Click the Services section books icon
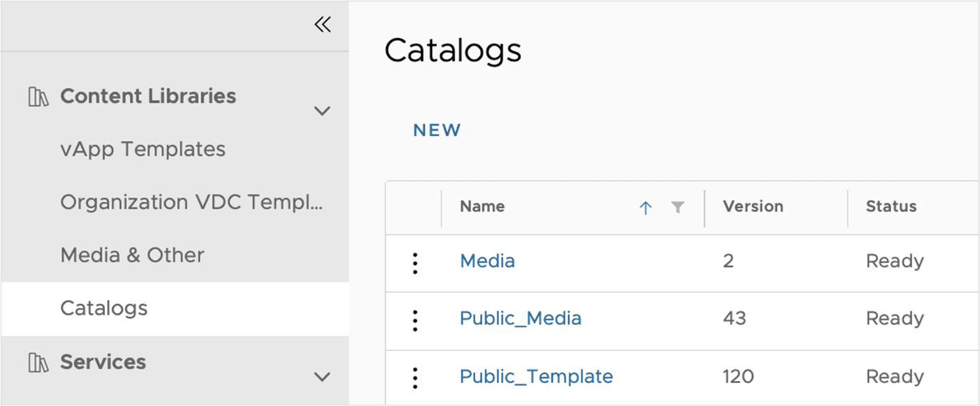Viewport: 980px width, 406px height. (38, 362)
